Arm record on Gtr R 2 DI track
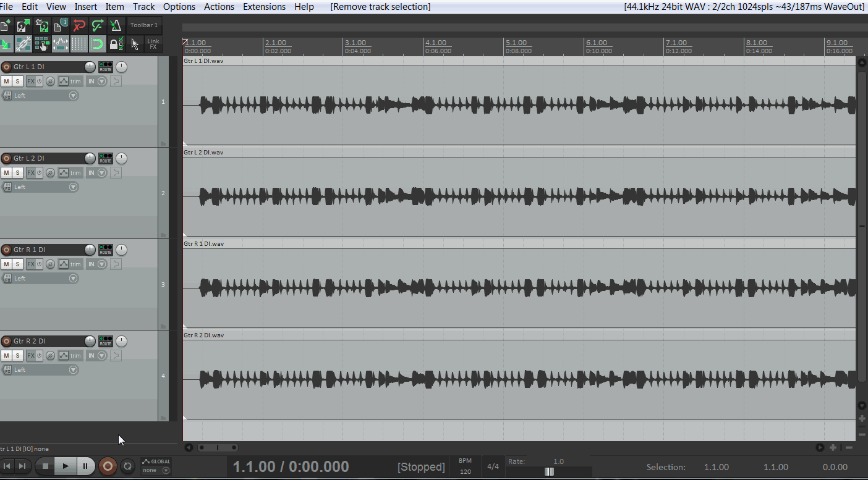This screenshot has width=868, height=480. pyautogui.click(x=7, y=341)
